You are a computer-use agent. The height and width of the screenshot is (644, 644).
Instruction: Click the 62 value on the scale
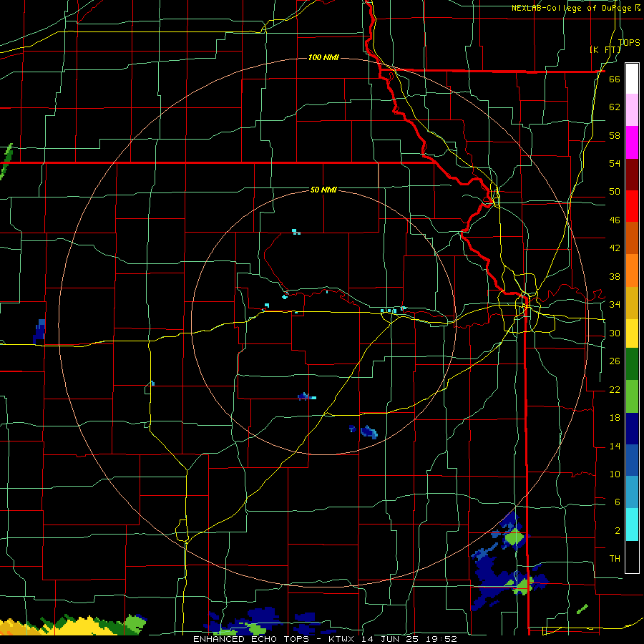point(615,107)
